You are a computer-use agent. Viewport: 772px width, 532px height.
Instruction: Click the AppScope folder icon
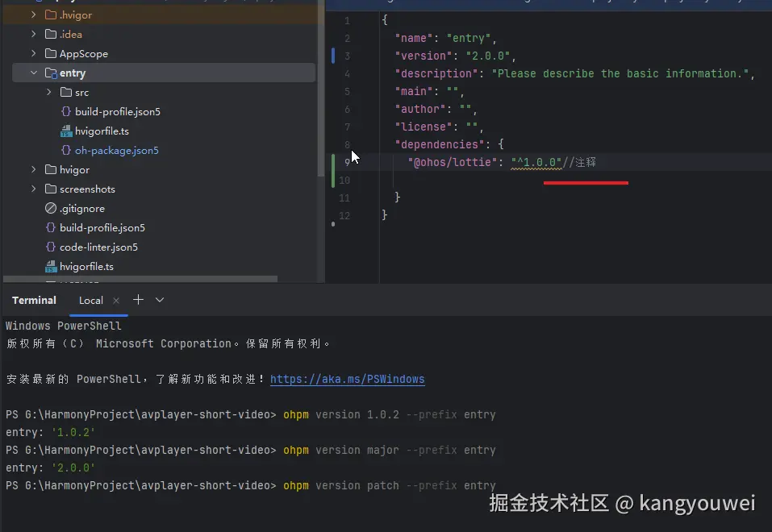(51, 53)
